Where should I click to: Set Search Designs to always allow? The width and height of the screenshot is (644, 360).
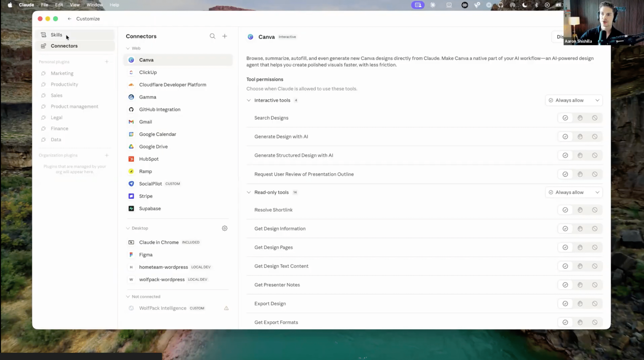pyautogui.click(x=565, y=118)
